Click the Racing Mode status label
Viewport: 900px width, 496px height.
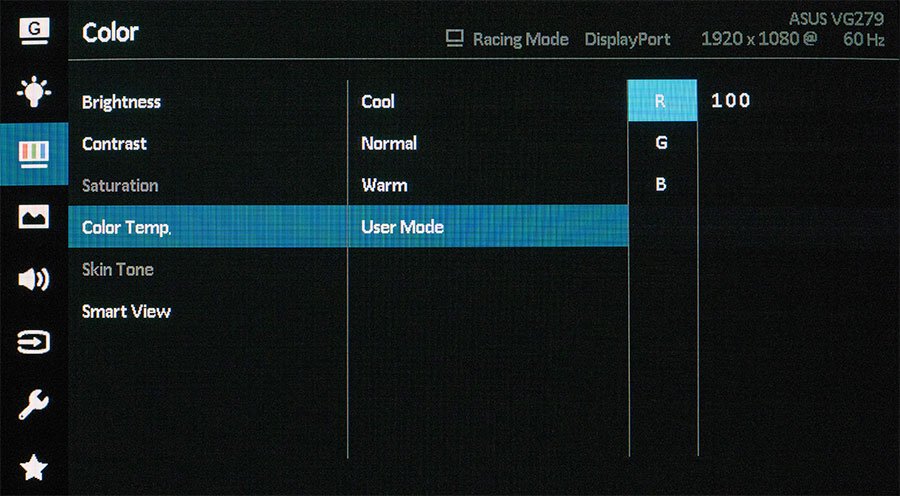point(521,39)
